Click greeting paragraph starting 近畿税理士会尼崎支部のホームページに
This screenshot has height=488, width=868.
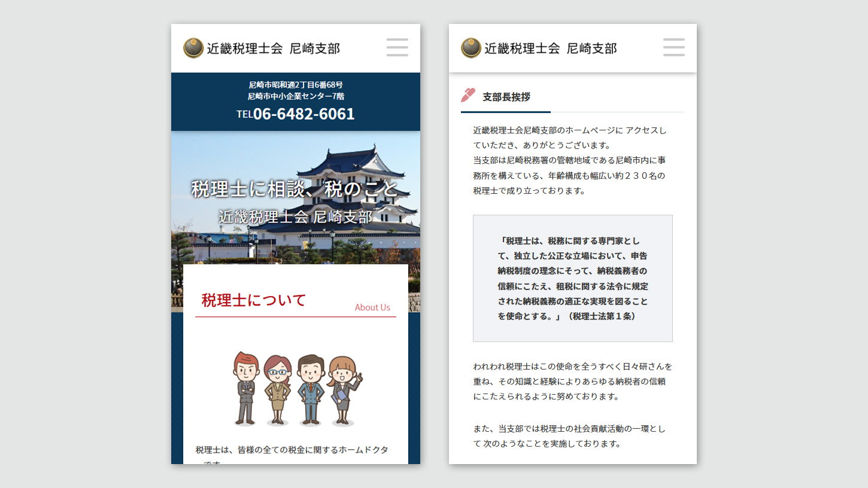tap(570, 160)
